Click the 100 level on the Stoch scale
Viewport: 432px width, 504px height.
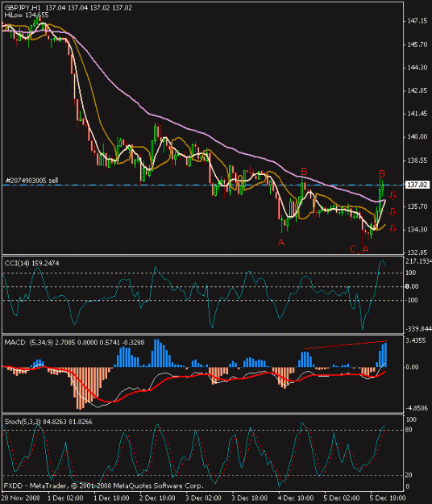point(411,419)
